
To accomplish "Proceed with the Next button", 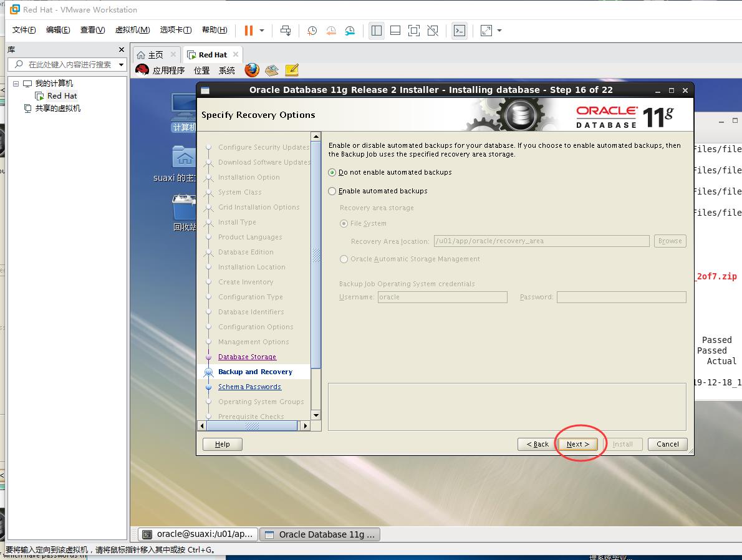I will 578,444.
